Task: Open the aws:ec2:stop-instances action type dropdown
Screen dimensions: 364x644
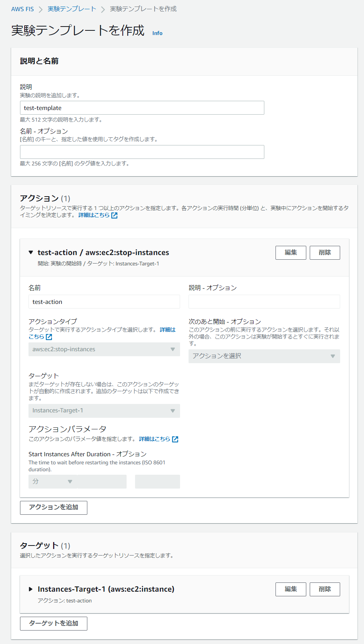Action: (104, 349)
